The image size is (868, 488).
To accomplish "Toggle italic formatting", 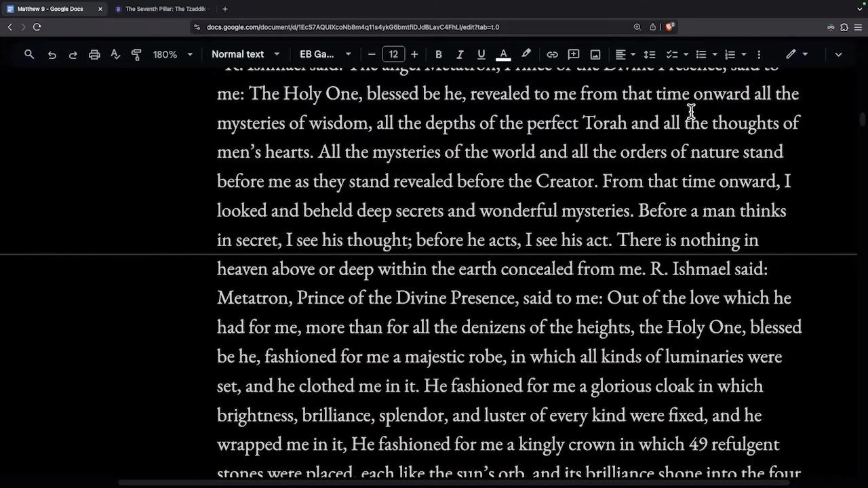I will 460,54.
